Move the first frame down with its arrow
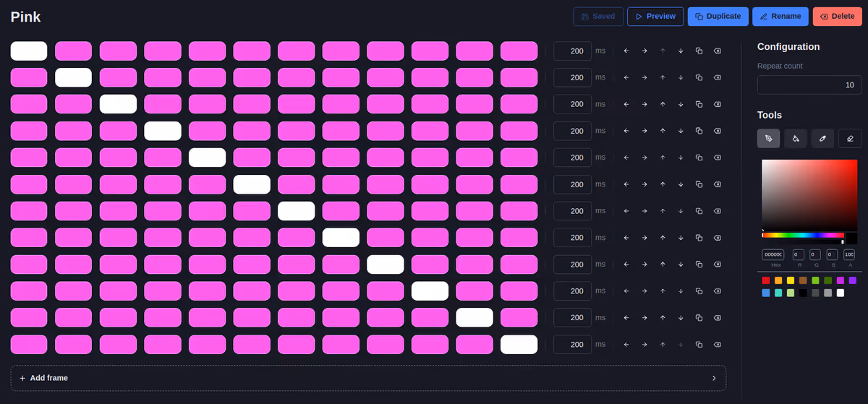Viewport: 868px width, 404px height. [x=681, y=51]
